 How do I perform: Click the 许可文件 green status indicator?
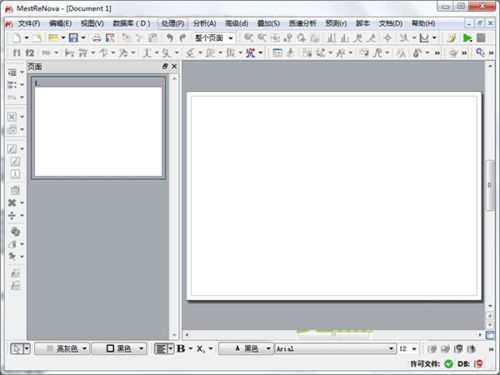449,364
